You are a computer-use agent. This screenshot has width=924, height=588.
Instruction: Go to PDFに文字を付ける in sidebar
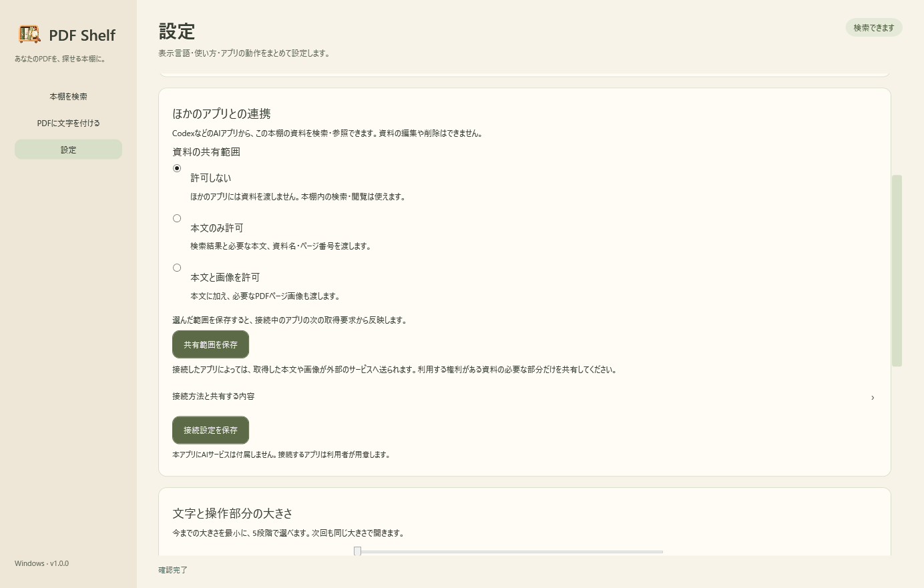[68, 123]
